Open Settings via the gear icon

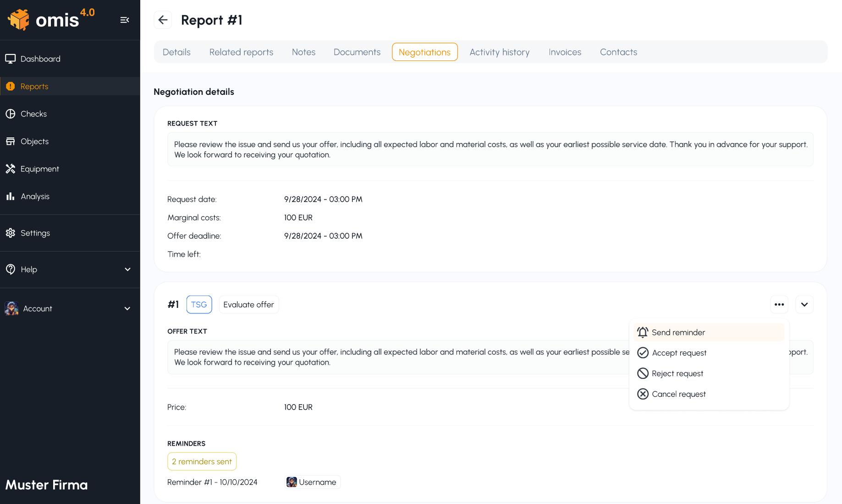pyautogui.click(x=11, y=233)
